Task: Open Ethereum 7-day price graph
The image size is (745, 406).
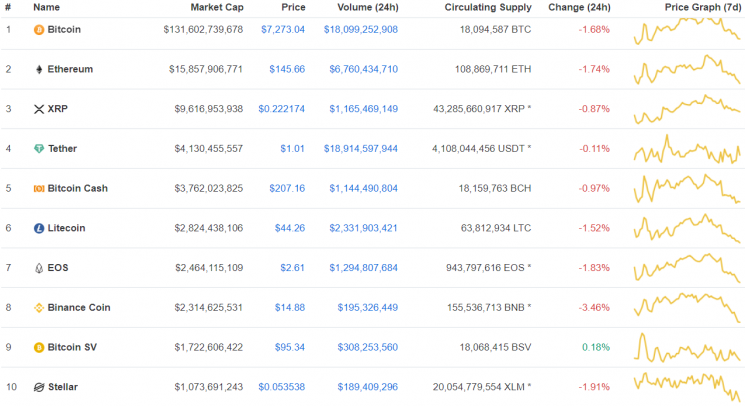Action: [687, 70]
